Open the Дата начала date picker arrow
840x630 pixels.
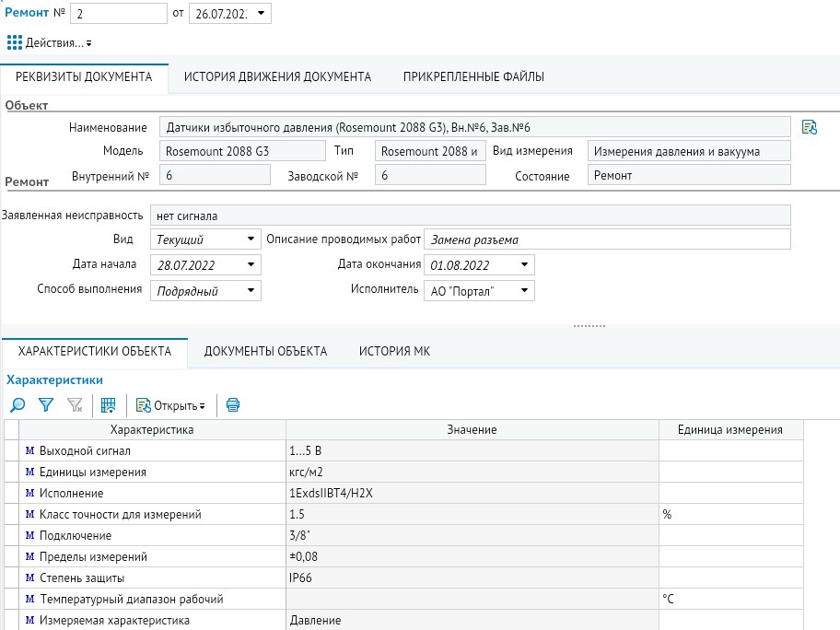[x=251, y=264]
